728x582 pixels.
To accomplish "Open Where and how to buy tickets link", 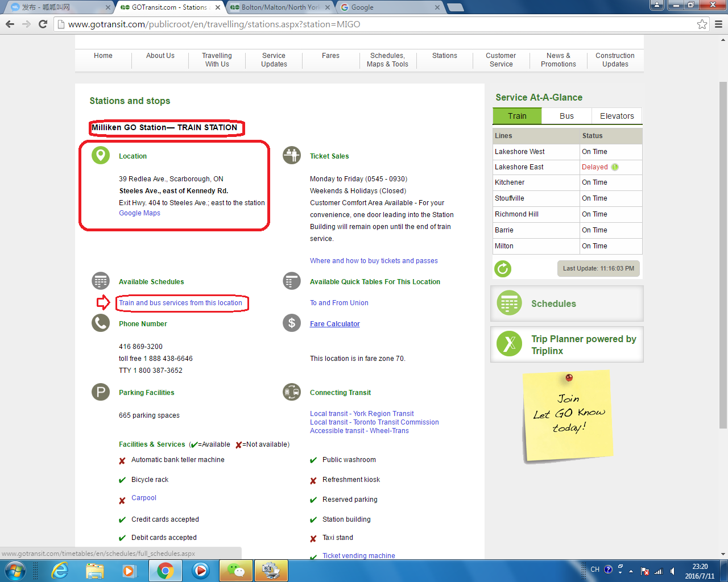I will coord(374,261).
